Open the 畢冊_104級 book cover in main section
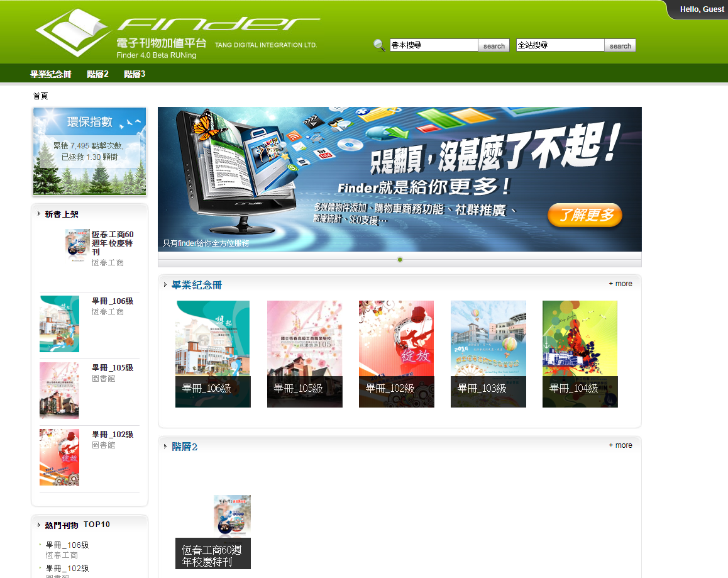728x578 pixels. click(x=580, y=354)
